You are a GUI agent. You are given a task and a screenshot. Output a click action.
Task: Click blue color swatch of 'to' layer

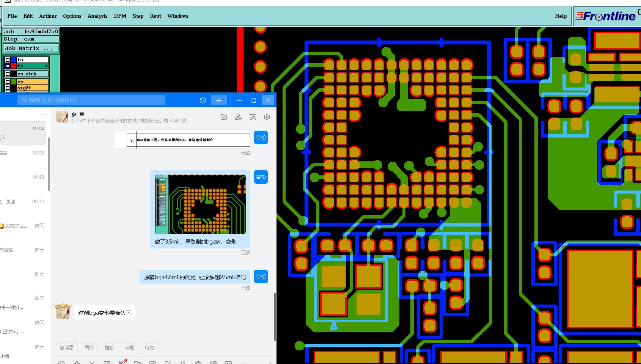[14, 60]
